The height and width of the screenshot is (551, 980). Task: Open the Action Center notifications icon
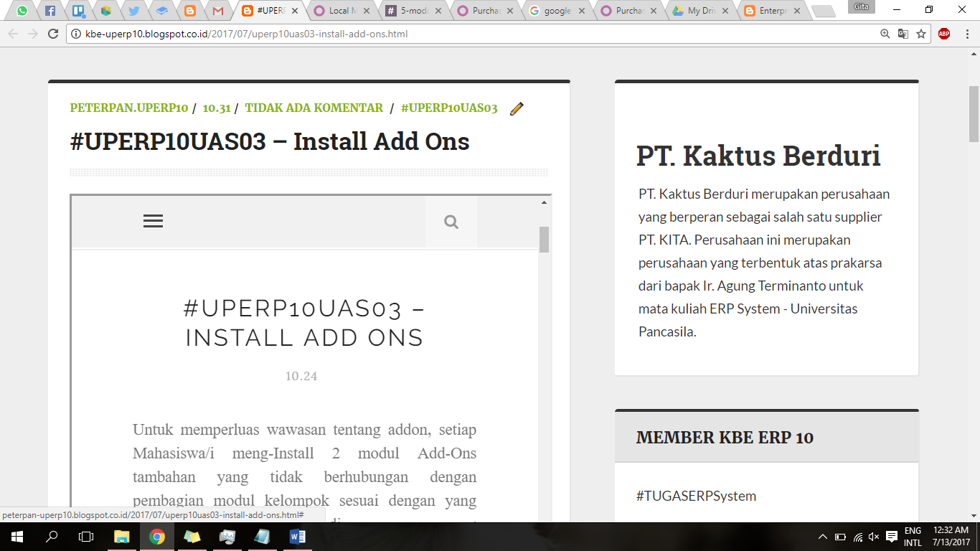(x=892, y=537)
